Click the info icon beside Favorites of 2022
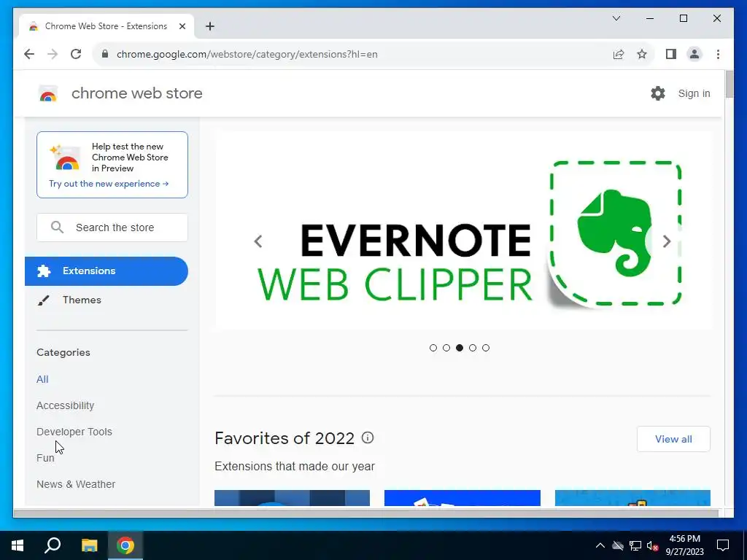The width and height of the screenshot is (747, 560). click(x=368, y=437)
